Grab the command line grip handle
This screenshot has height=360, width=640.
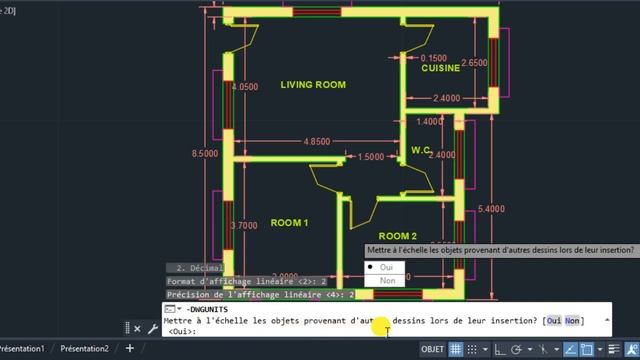pyautogui.click(x=127, y=328)
